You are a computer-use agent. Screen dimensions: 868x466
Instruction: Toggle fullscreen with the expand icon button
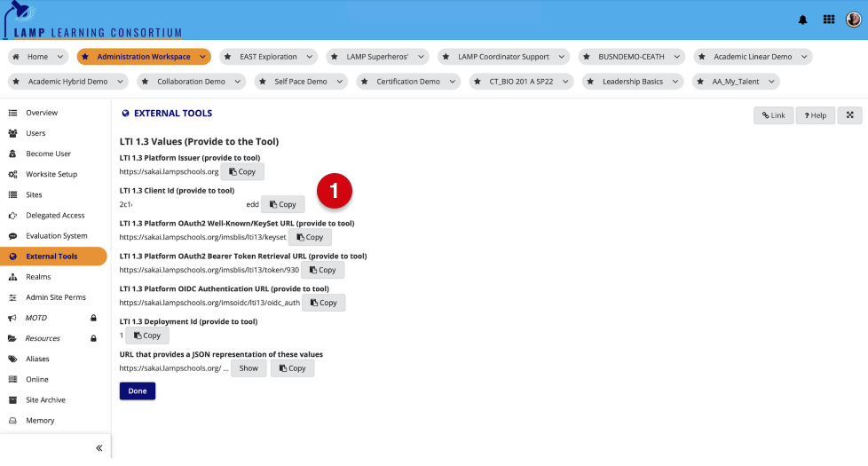pos(849,115)
